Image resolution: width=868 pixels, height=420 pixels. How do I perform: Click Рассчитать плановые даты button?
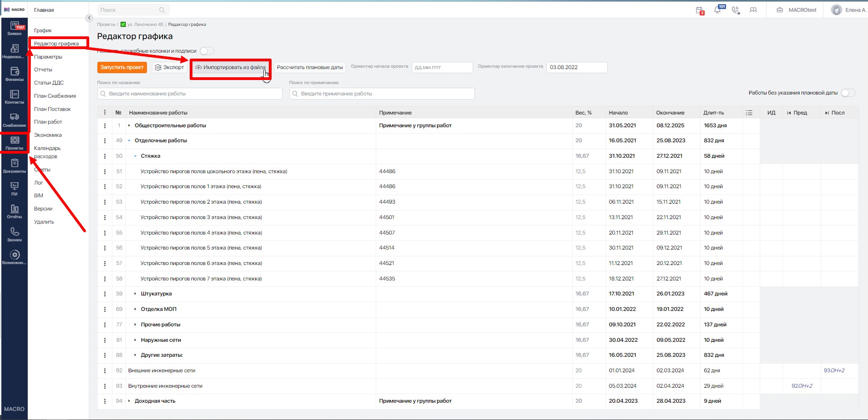pos(310,67)
